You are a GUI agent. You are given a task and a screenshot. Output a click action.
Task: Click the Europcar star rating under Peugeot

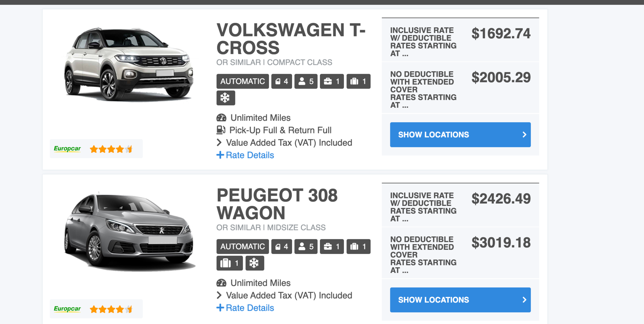click(x=111, y=309)
